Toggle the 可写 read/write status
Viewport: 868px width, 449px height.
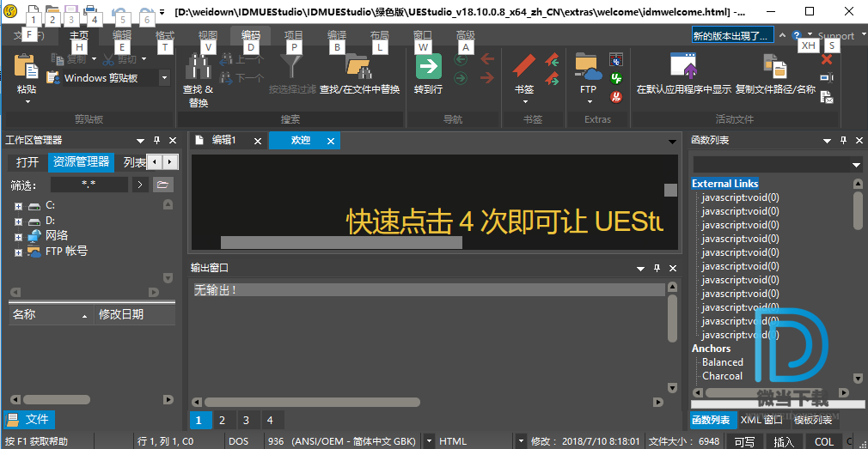[x=744, y=442]
